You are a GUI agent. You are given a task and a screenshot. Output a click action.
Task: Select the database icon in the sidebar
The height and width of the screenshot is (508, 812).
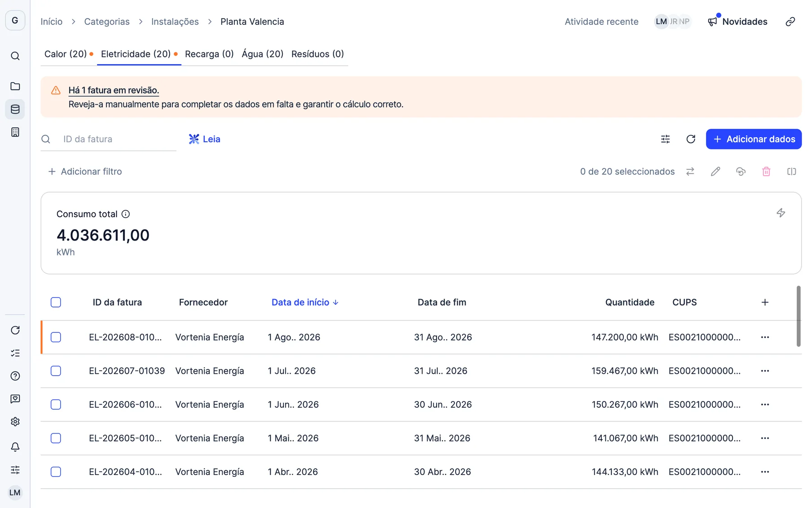click(15, 109)
